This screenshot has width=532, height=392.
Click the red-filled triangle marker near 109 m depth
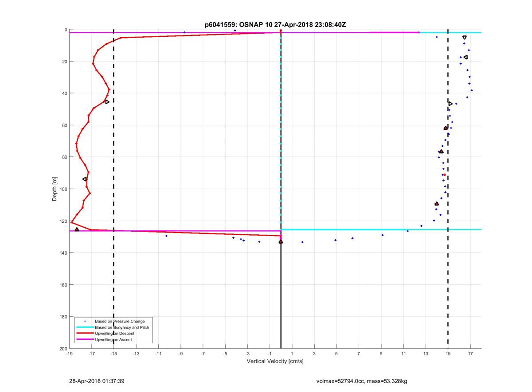437,204
